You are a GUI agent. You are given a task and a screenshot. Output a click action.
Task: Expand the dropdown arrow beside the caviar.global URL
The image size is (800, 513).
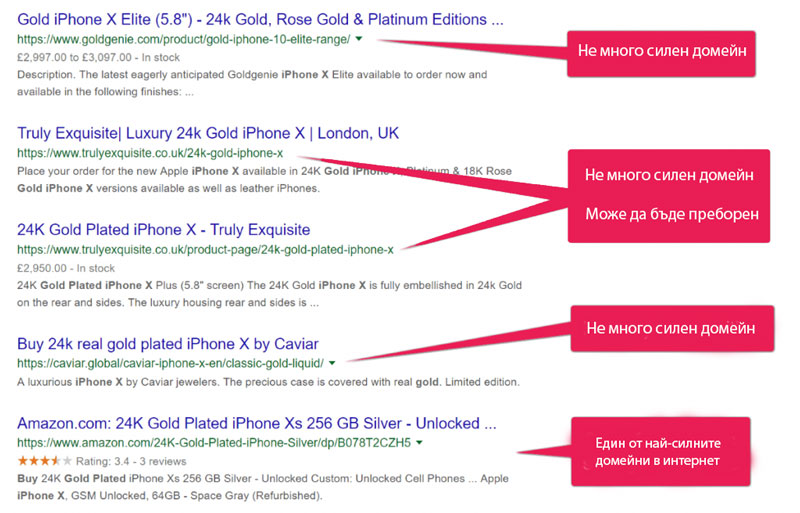[x=332, y=362]
